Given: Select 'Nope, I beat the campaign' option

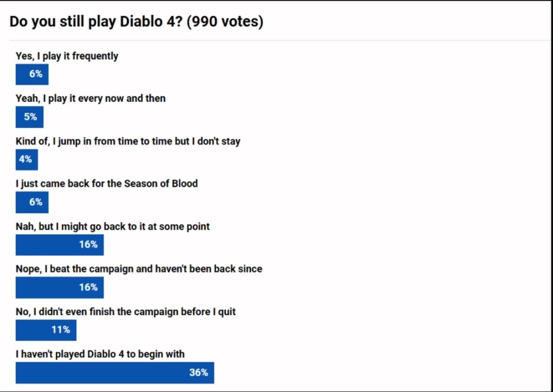Looking at the screenshot, I should click(x=139, y=269).
